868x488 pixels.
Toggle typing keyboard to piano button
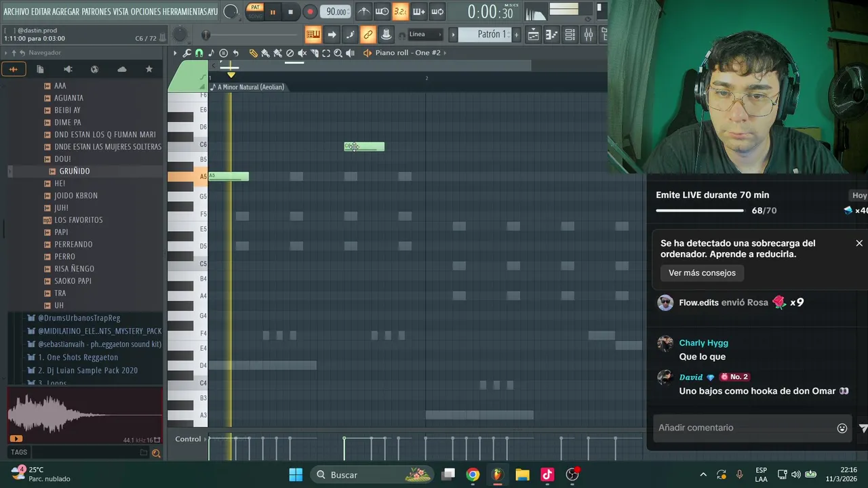[313, 35]
